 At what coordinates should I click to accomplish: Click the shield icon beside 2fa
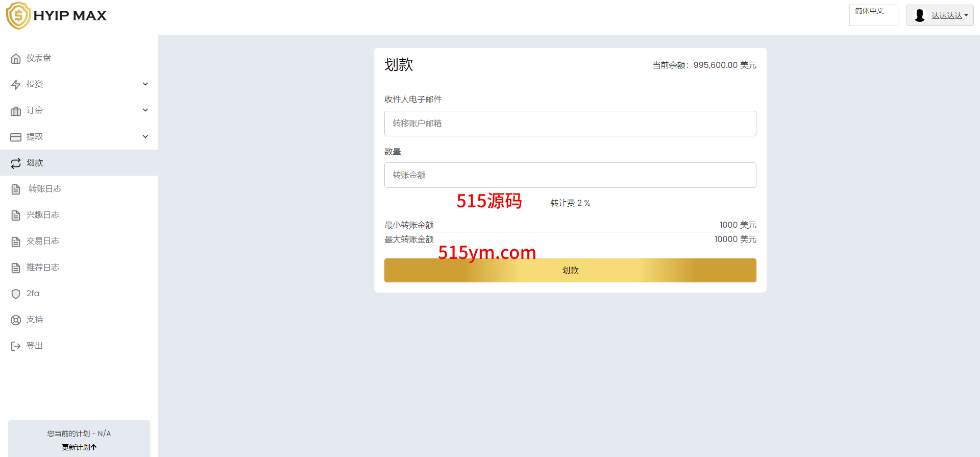[x=16, y=294]
